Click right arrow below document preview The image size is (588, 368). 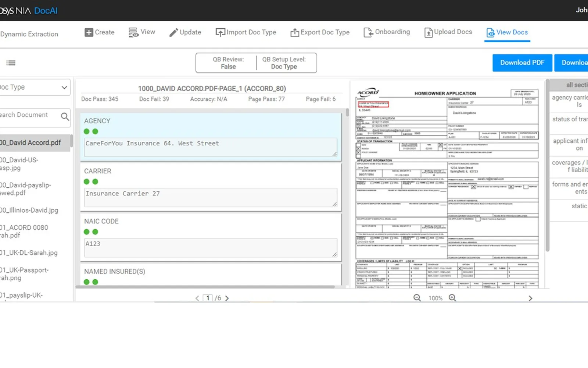click(530, 298)
